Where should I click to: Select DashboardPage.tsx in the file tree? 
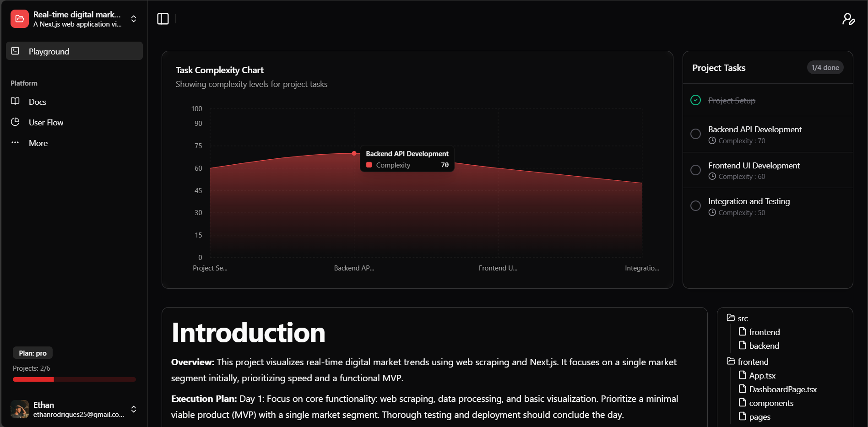782,389
